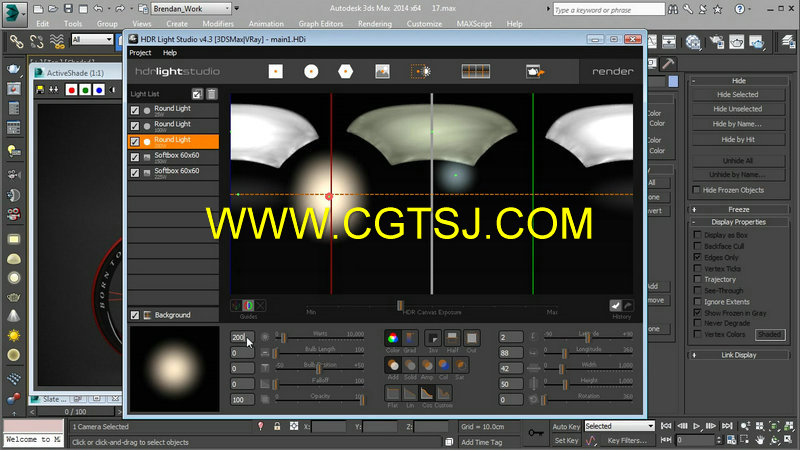The image size is (800, 450).
Task: Enable red channel in ActiveShade window
Action: coord(71,90)
